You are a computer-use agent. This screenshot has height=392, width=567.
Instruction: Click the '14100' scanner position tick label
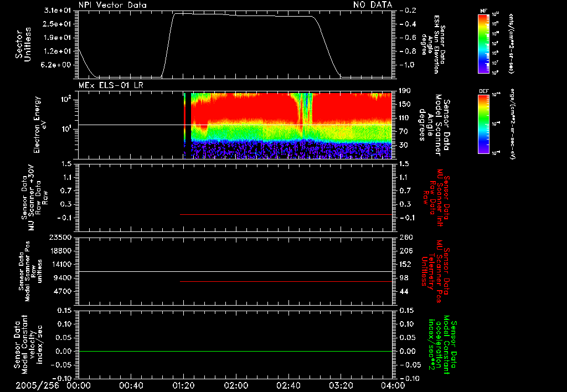point(60,264)
